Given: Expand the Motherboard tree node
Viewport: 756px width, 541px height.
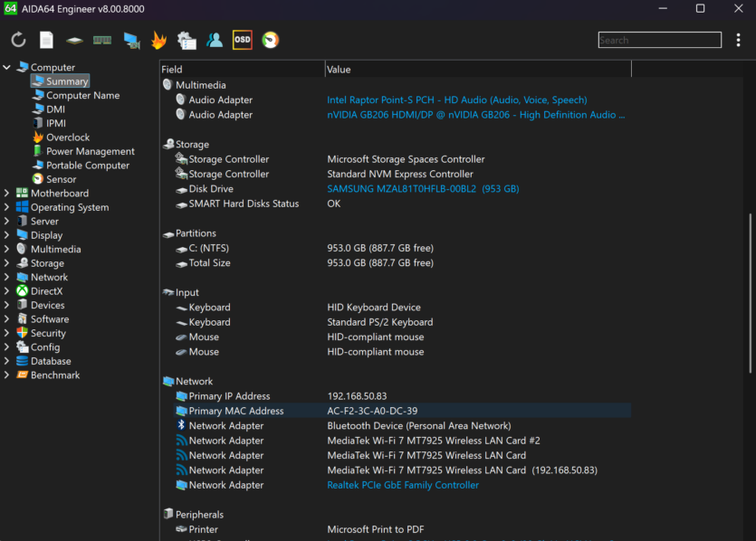Looking at the screenshot, I should pos(6,194).
